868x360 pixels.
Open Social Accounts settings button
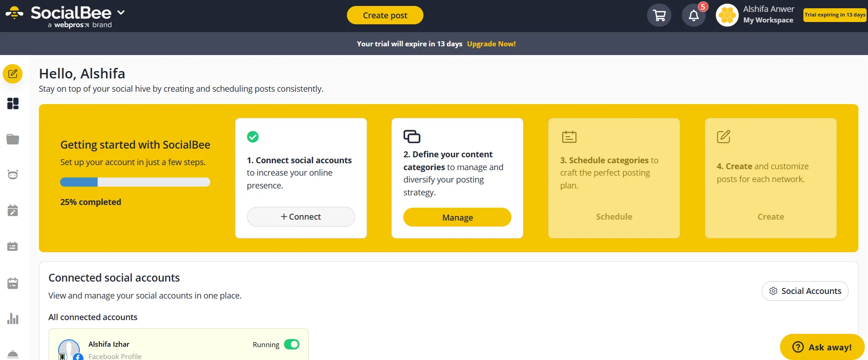805,291
